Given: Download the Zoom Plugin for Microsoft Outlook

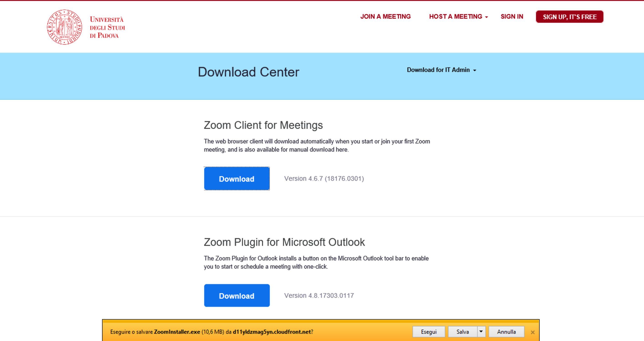Looking at the screenshot, I should (x=237, y=295).
